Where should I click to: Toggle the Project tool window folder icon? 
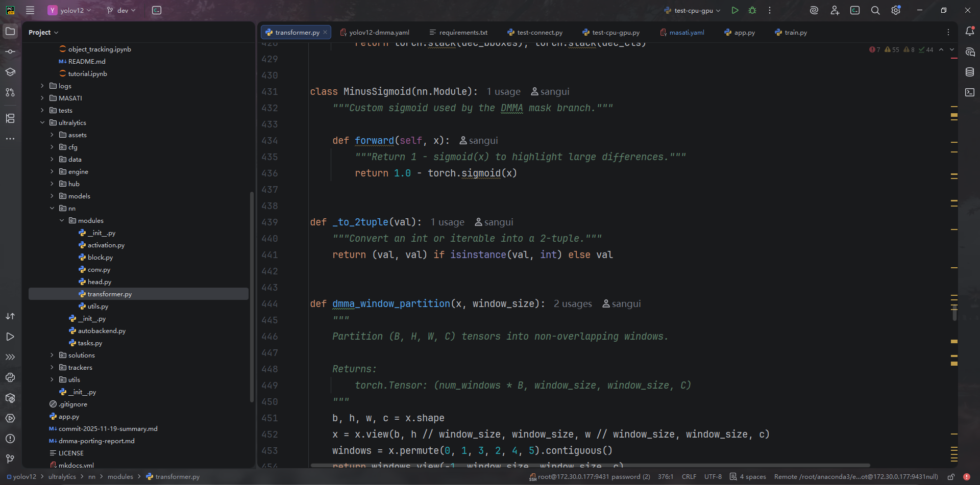coord(10,32)
